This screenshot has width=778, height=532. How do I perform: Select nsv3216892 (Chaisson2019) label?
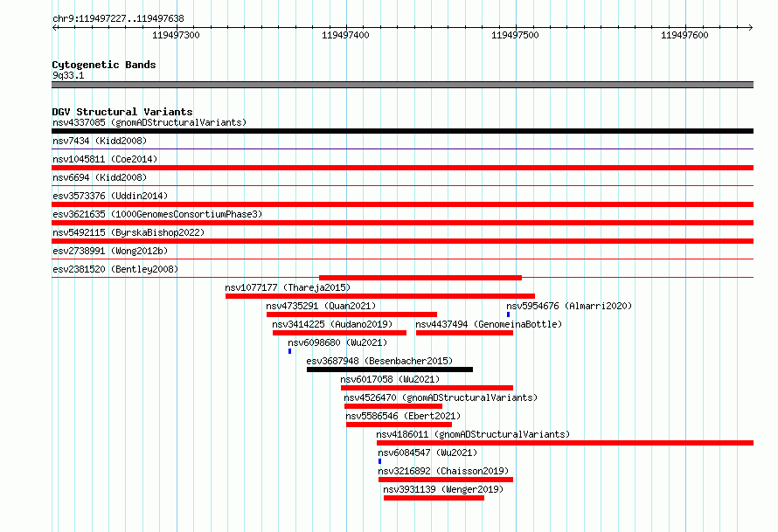tap(443, 471)
